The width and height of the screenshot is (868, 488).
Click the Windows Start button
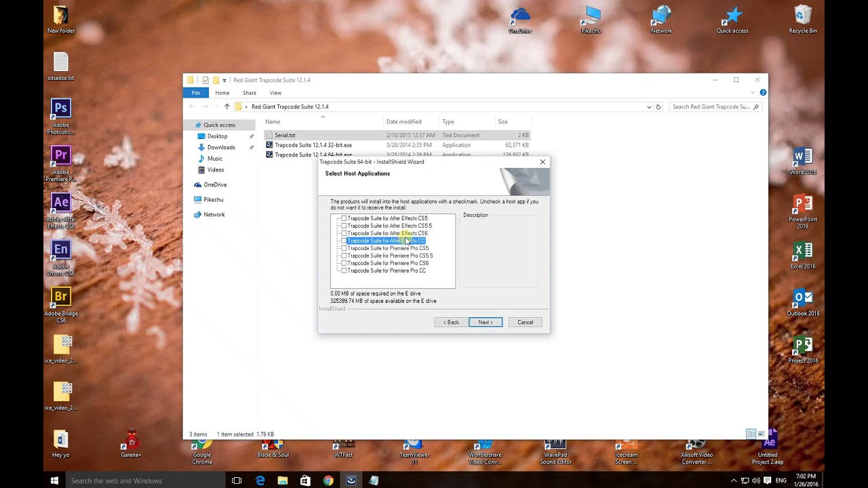pos(54,481)
